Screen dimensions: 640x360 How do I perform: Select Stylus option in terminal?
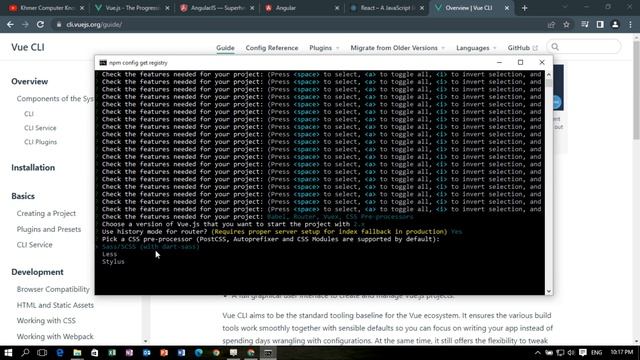tap(113, 262)
